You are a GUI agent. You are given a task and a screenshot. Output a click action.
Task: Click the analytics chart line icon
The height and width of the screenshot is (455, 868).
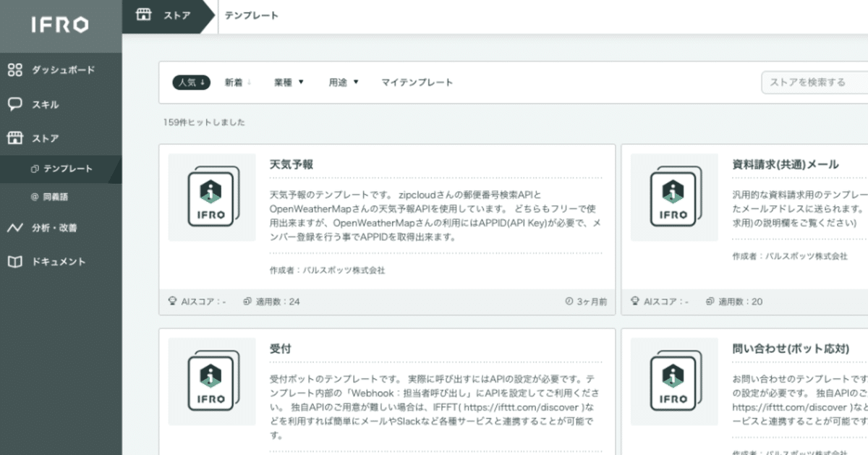pos(15,228)
